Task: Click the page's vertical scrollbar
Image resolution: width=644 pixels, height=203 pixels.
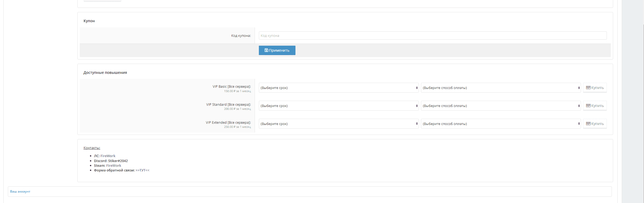Action: click(x=643, y=104)
